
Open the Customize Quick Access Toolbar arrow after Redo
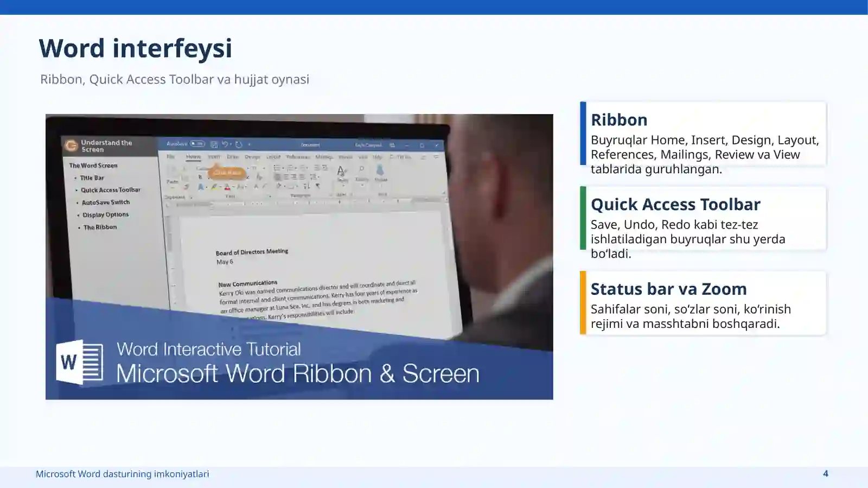tap(250, 144)
